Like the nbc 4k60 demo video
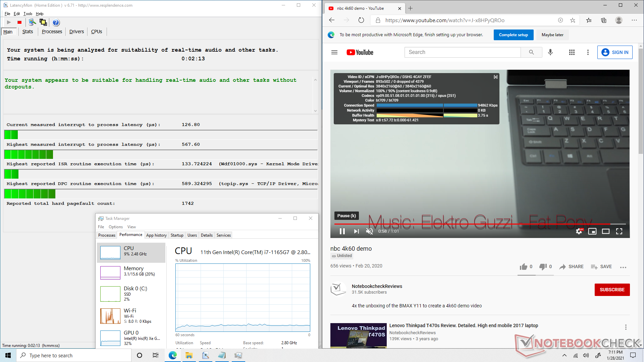The image size is (644, 362). 526,267
